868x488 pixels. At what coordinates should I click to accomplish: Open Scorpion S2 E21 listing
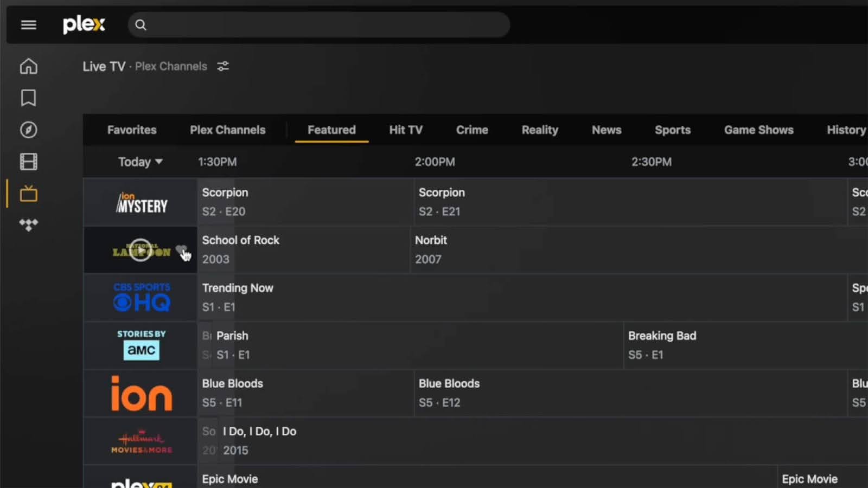(x=630, y=202)
